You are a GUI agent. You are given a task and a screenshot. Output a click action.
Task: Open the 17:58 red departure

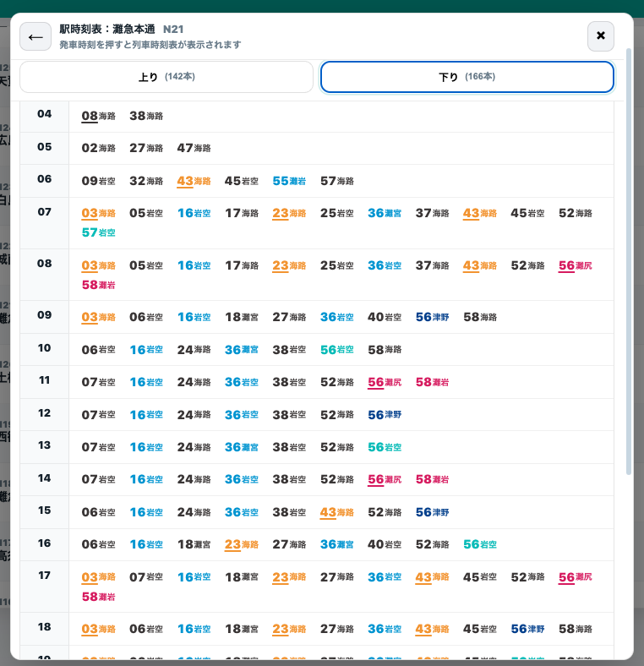pyautogui.click(x=98, y=597)
